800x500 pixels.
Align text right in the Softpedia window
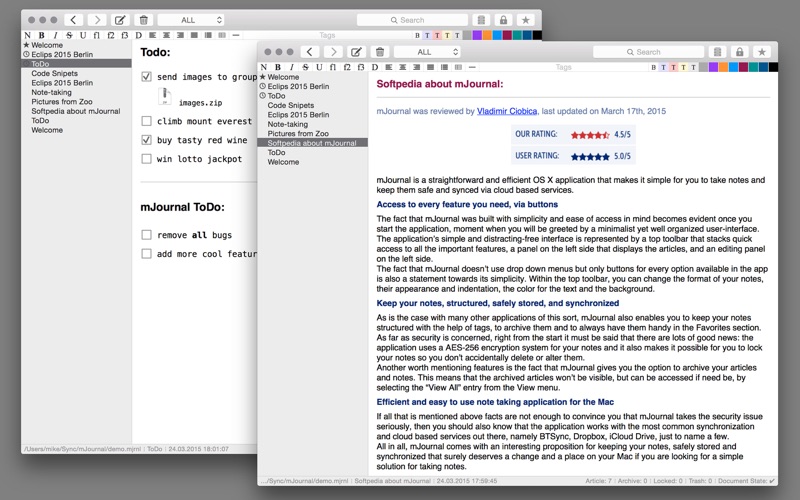click(x=417, y=67)
